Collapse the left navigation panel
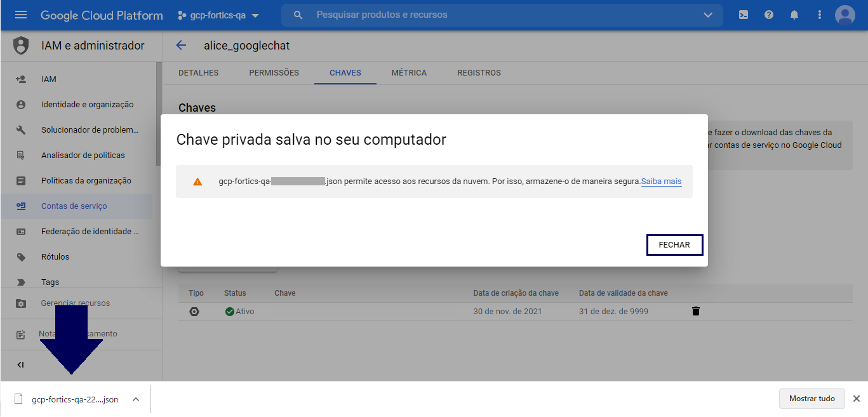Viewport: 868px width, 417px height. coord(21,365)
